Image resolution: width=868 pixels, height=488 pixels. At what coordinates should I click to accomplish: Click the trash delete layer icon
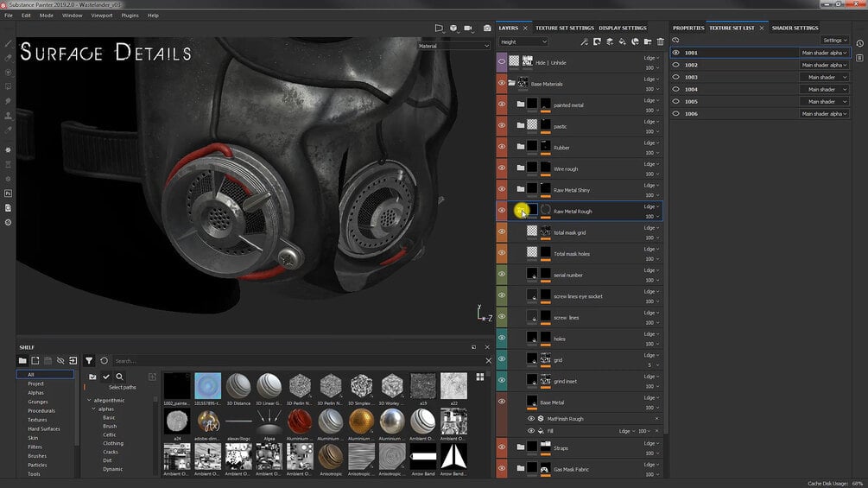tap(661, 41)
